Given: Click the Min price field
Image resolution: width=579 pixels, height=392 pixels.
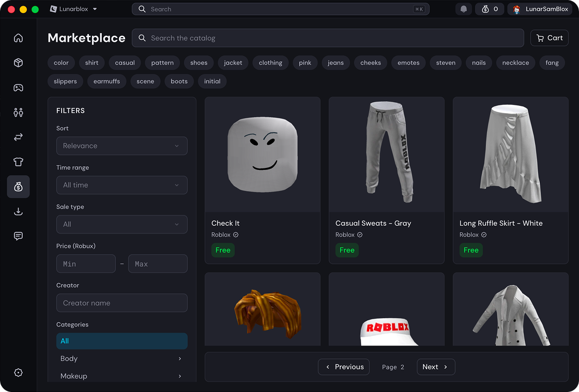Looking at the screenshot, I should point(86,264).
